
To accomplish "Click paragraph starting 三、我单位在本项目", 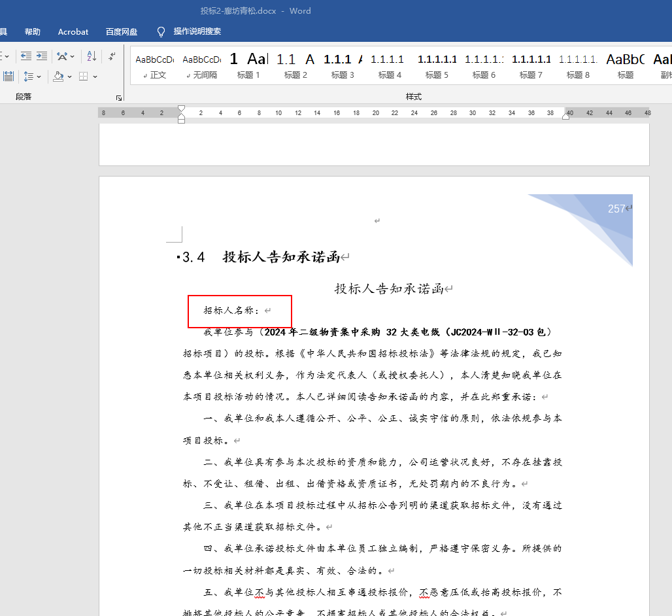I will tap(372, 516).
